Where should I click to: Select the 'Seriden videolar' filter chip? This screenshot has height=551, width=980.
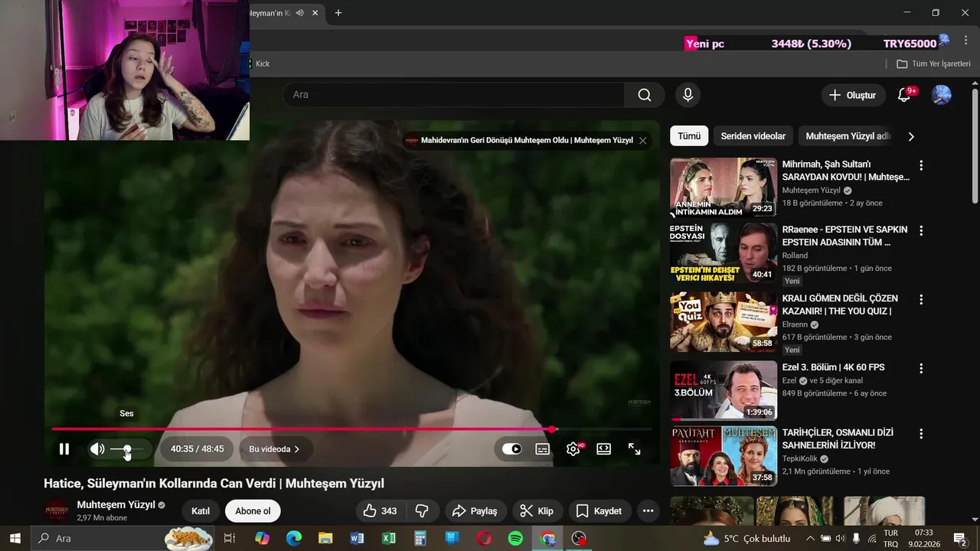pos(753,136)
